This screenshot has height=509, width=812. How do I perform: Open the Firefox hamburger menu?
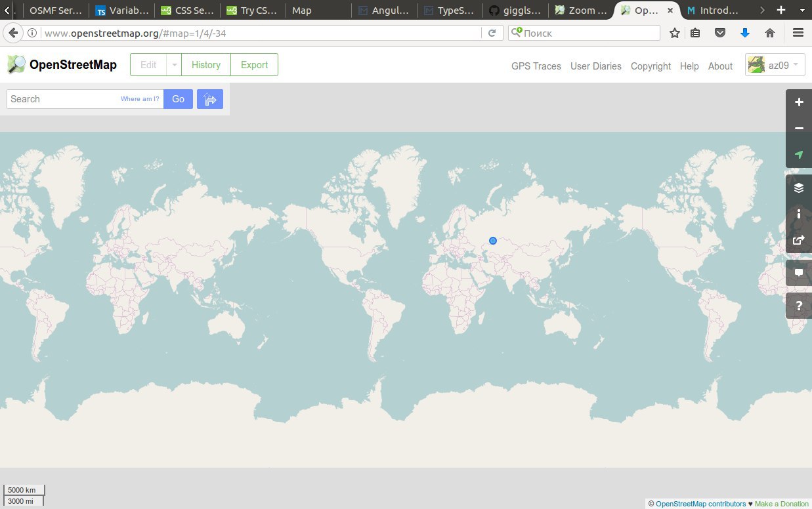798,33
